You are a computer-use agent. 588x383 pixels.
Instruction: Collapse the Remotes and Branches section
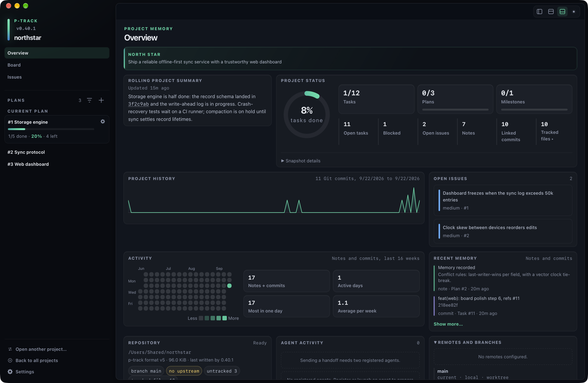[x=468, y=343]
